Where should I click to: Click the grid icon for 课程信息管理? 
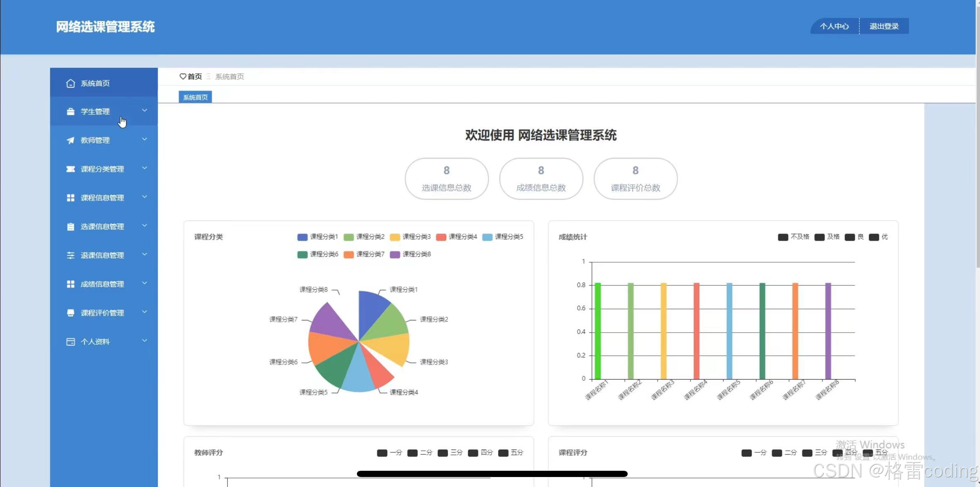point(70,198)
